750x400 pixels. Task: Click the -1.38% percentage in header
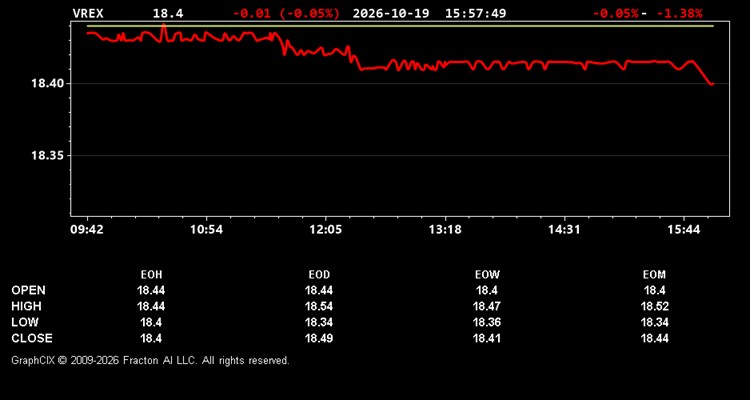(x=679, y=13)
